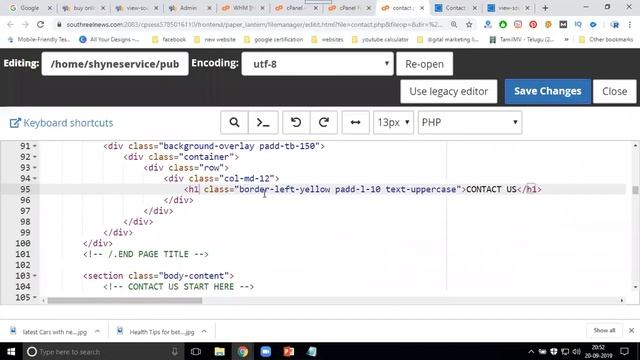Open the google certification bookmark folder
This screenshot has width=640, height=360.
[273, 40]
